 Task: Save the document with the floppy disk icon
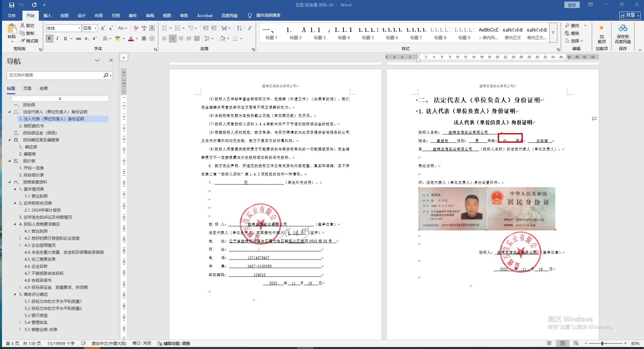[11, 5]
